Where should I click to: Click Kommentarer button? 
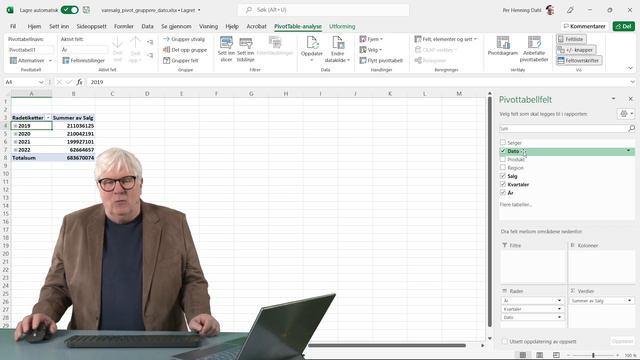point(584,26)
